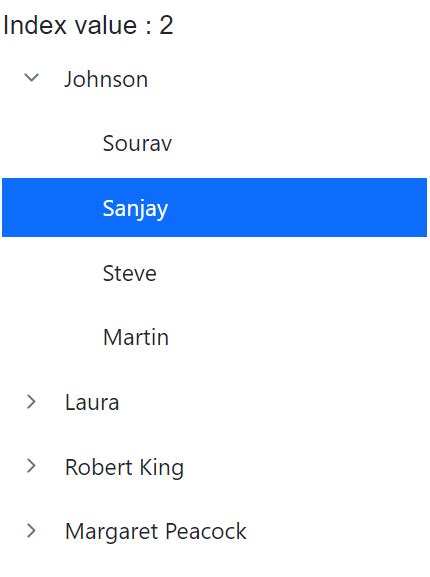Viewport: 430px width, 577px height.
Task: Expand the Robert King chevron
Action: click(x=32, y=466)
